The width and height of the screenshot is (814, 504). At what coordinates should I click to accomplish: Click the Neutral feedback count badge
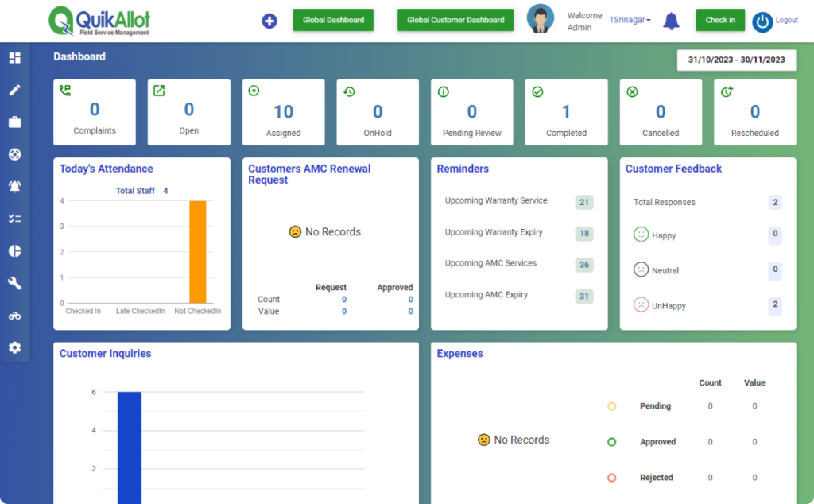(775, 269)
